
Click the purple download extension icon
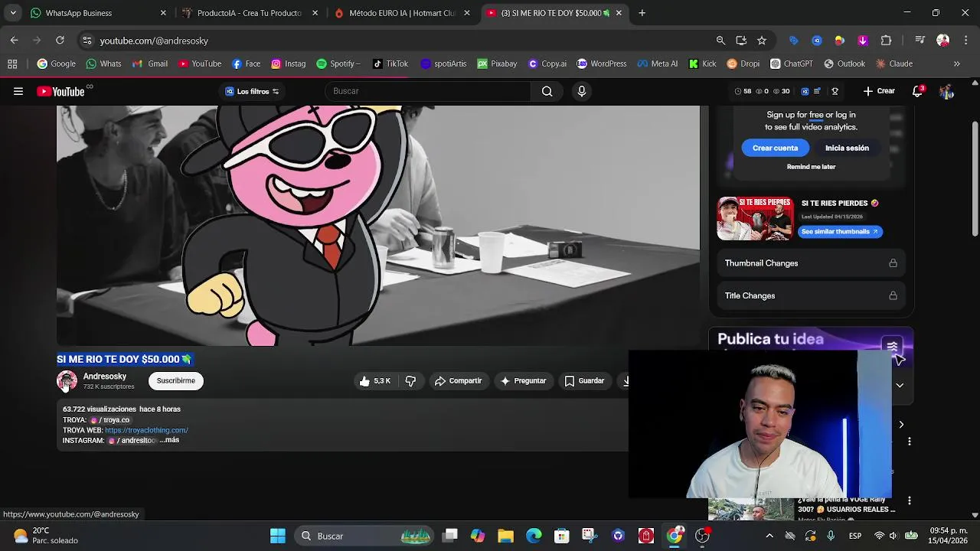tap(863, 41)
